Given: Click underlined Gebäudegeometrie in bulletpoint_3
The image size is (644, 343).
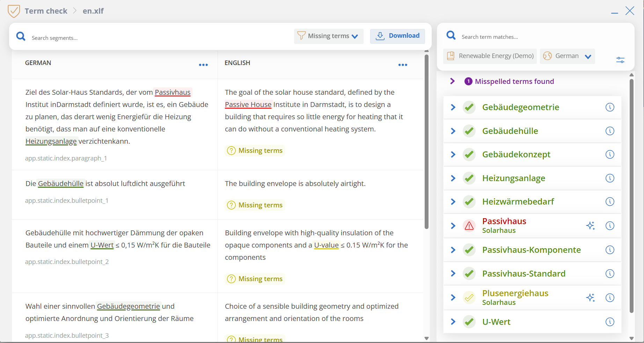Looking at the screenshot, I should (x=129, y=306).
